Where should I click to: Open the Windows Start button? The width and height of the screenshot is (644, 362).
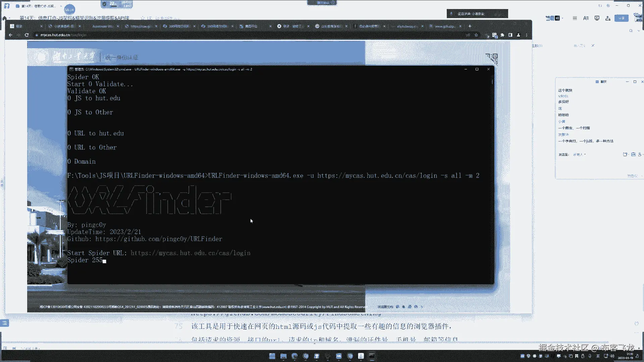[272, 356]
